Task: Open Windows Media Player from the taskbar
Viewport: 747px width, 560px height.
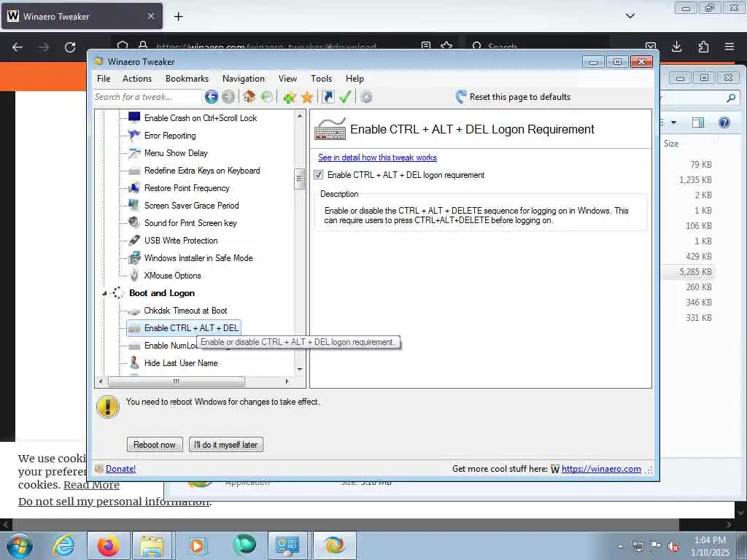Action: tap(197, 545)
